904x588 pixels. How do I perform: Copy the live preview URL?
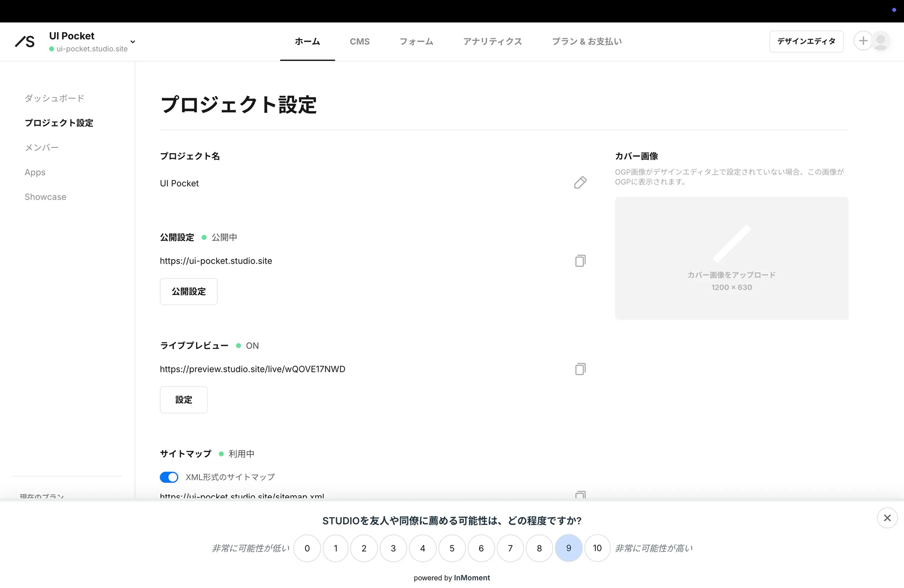(580, 369)
